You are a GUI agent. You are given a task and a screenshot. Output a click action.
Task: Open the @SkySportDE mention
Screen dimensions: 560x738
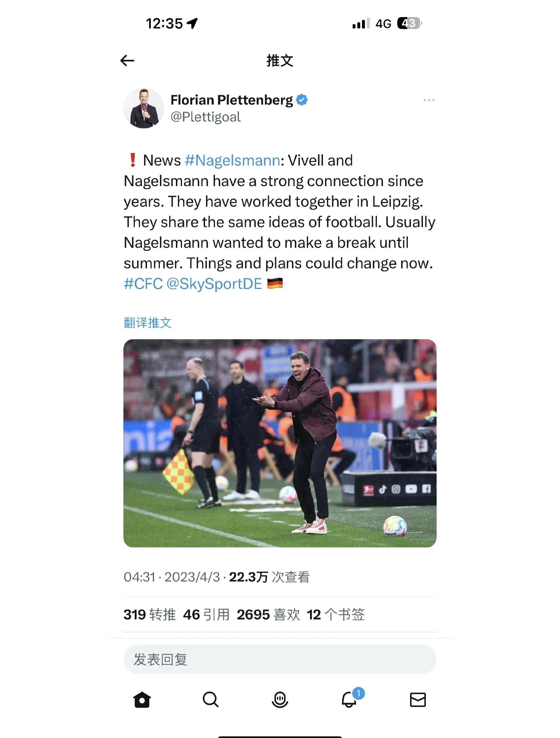pyautogui.click(x=214, y=284)
